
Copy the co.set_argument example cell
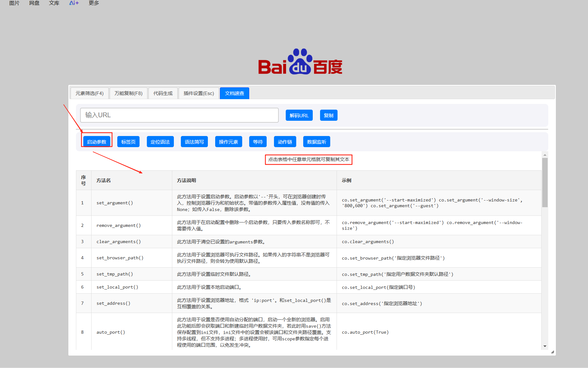(x=439, y=203)
